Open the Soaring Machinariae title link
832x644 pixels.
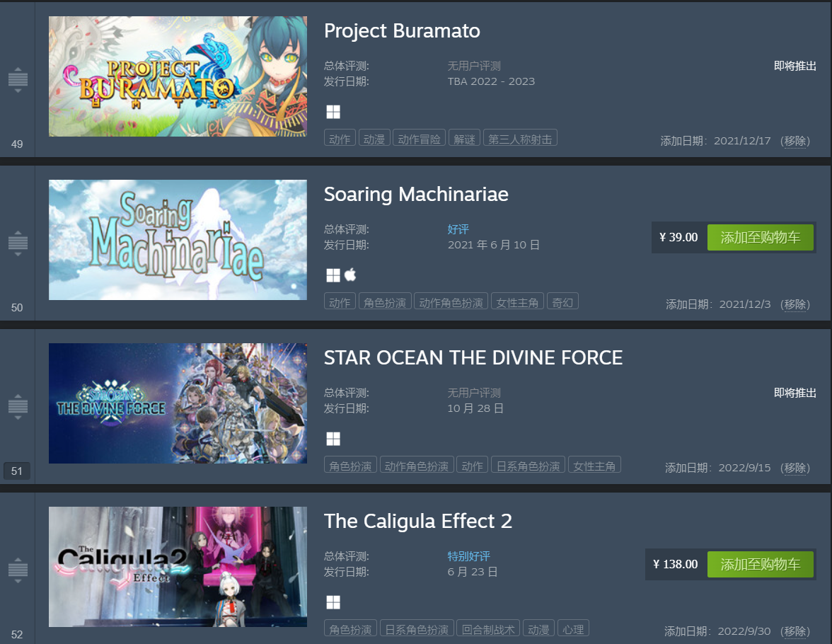[416, 195]
